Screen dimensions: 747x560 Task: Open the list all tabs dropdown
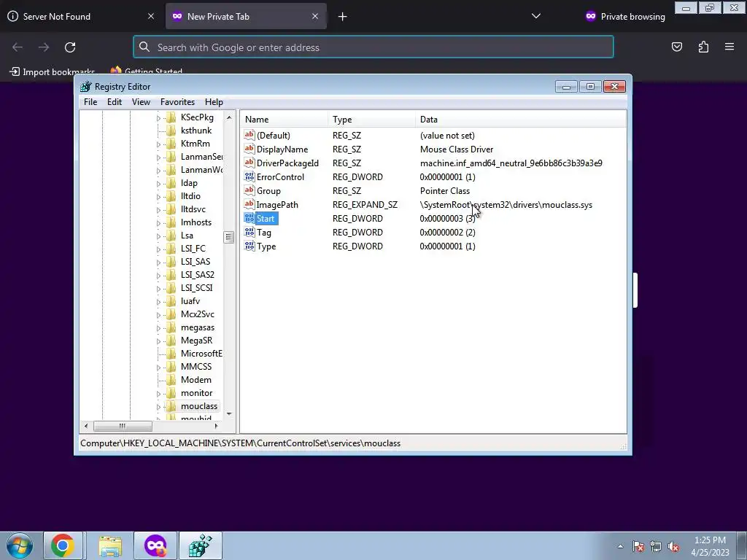(536, 16)
